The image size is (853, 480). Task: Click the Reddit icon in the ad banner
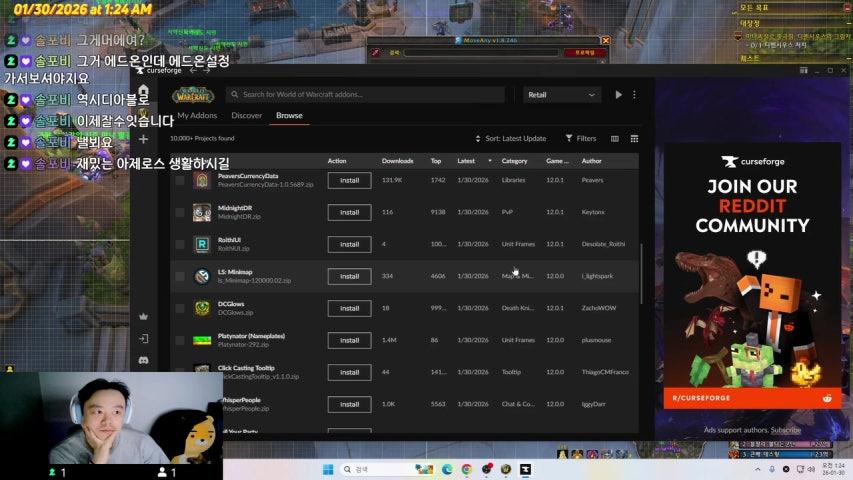point(827,398)
